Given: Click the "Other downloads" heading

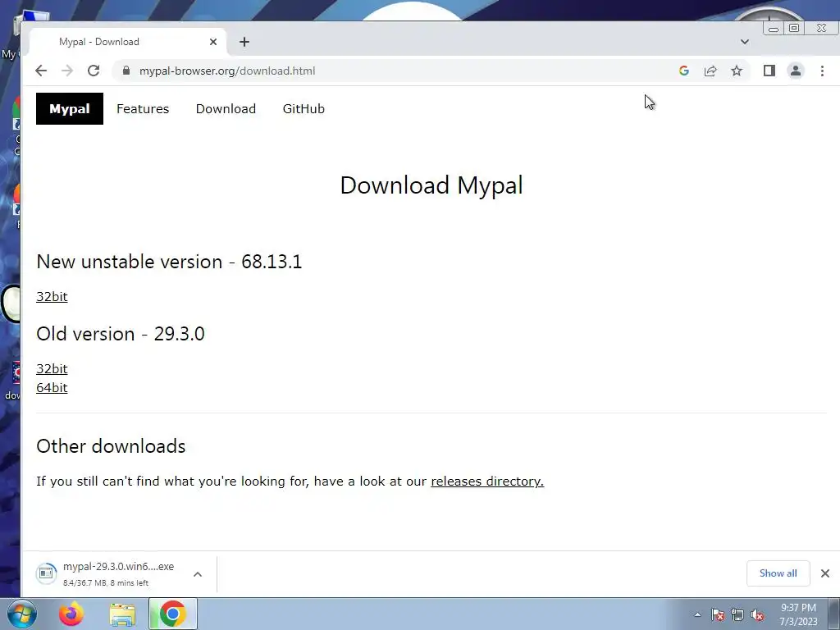Looking at the screenshot, I should 111,446.
